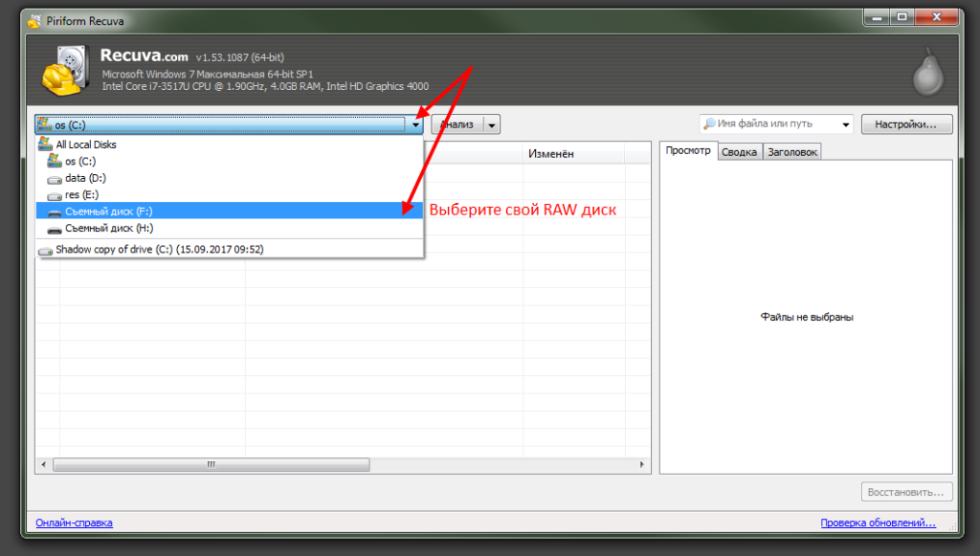Click the Intel Core i7-3517U hardware line
This screenshot has height=556, width=980.
click(266, 86)
